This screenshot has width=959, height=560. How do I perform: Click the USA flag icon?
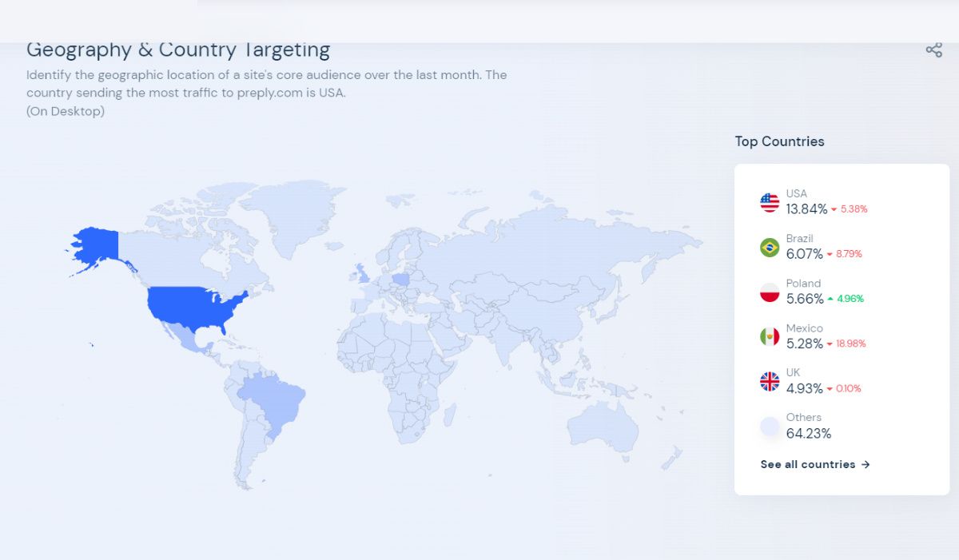770,202
